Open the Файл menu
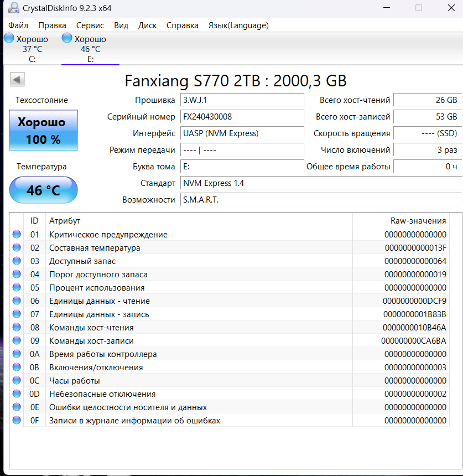 (x=18, y=25)
